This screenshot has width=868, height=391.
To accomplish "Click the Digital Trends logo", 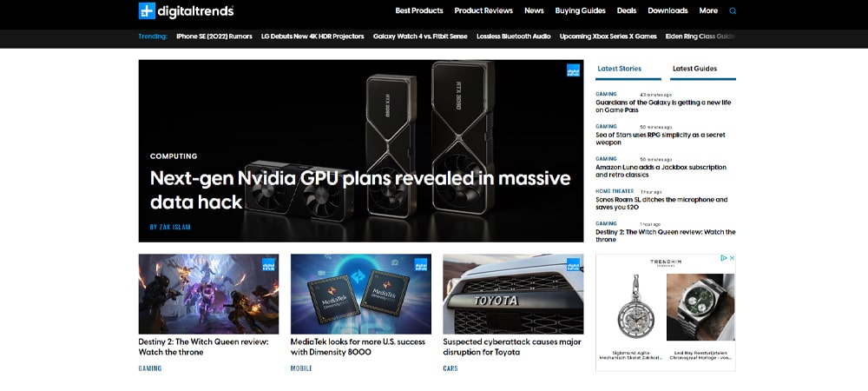I will [x=186, y=10].
